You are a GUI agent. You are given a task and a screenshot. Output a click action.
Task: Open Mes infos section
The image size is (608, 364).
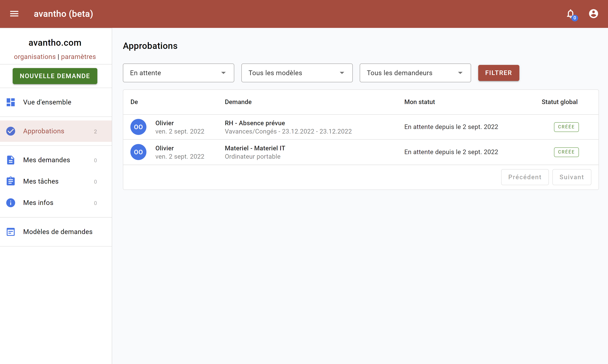[x=56, y=203]
